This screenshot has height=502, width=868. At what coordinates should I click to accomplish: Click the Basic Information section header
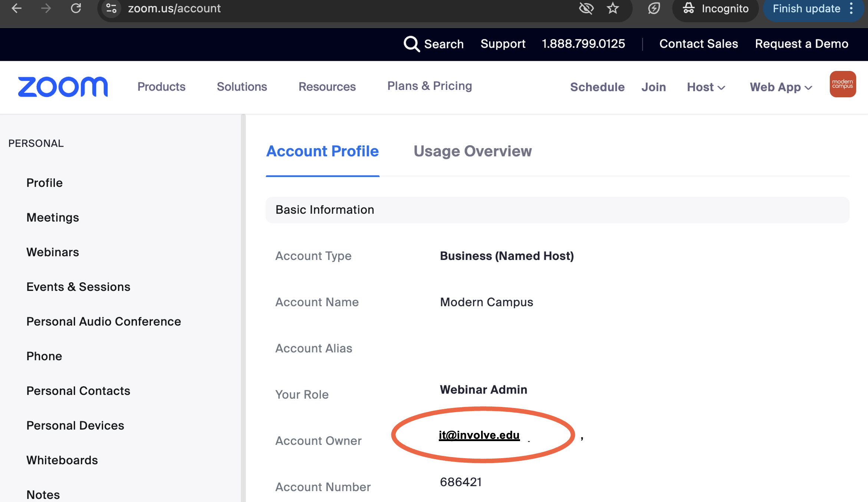pyautogui.click(x=558, y=210)
